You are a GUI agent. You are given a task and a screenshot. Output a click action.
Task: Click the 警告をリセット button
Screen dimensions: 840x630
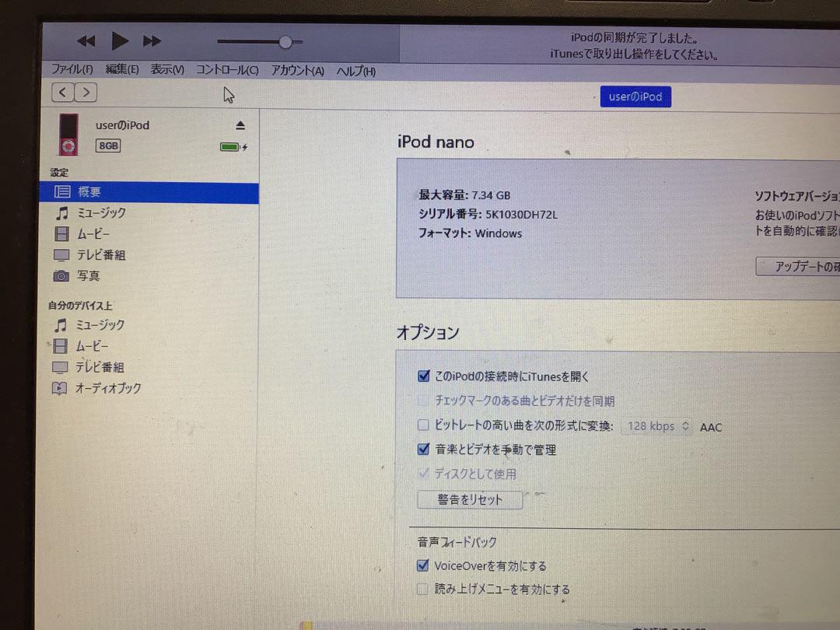[470, 500]
